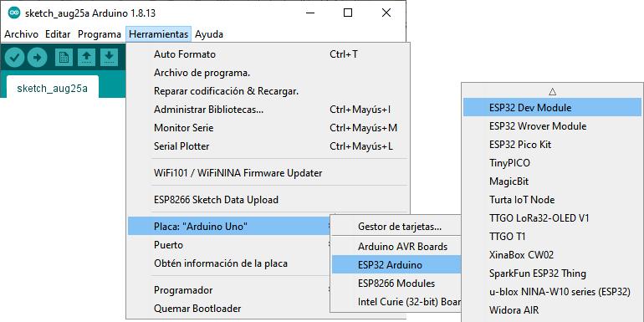Screen dimensions: 644x322
Task: Click the scroll-up triangle in board list
Action: pos(552,91)
